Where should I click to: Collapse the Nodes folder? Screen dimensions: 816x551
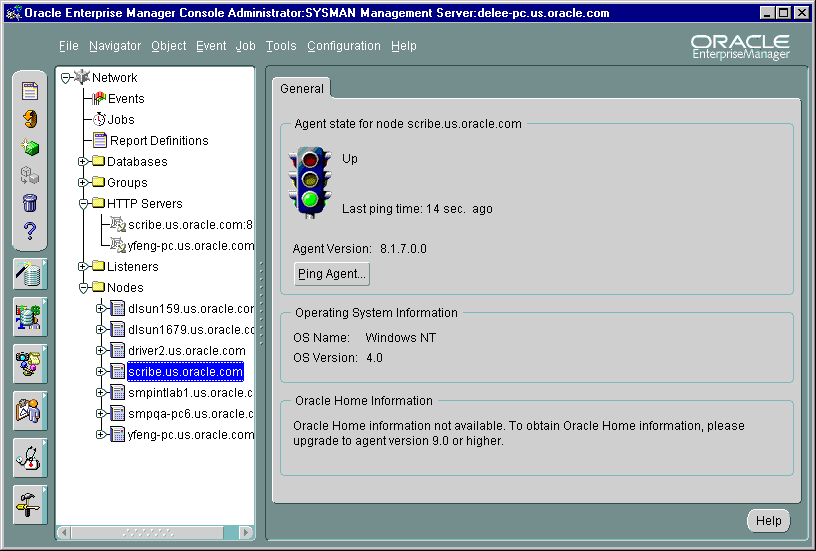(83, 288)
